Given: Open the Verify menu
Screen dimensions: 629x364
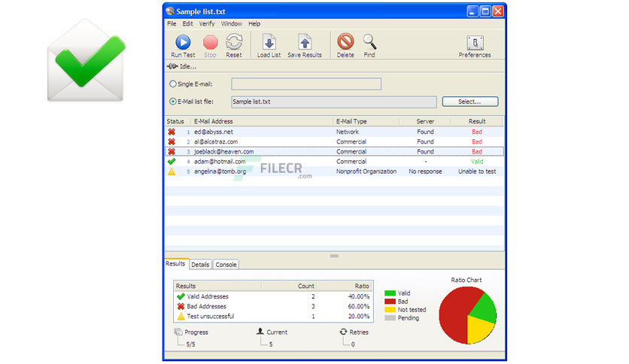Looking at the screenshot, I should click(x=207, y=23).
